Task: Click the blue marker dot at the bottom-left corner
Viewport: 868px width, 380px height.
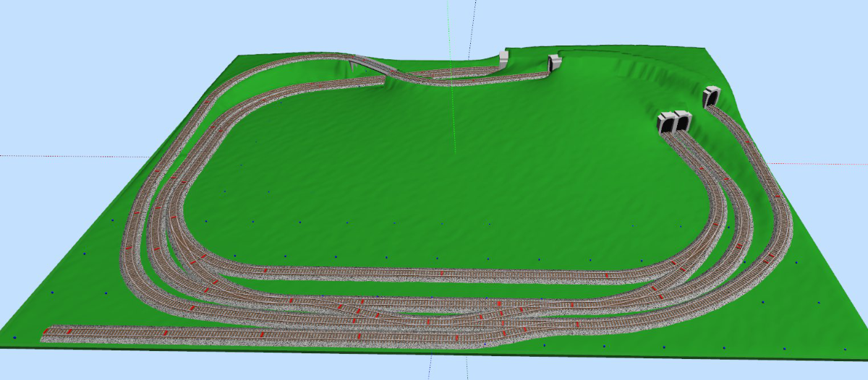Action: 13,337
